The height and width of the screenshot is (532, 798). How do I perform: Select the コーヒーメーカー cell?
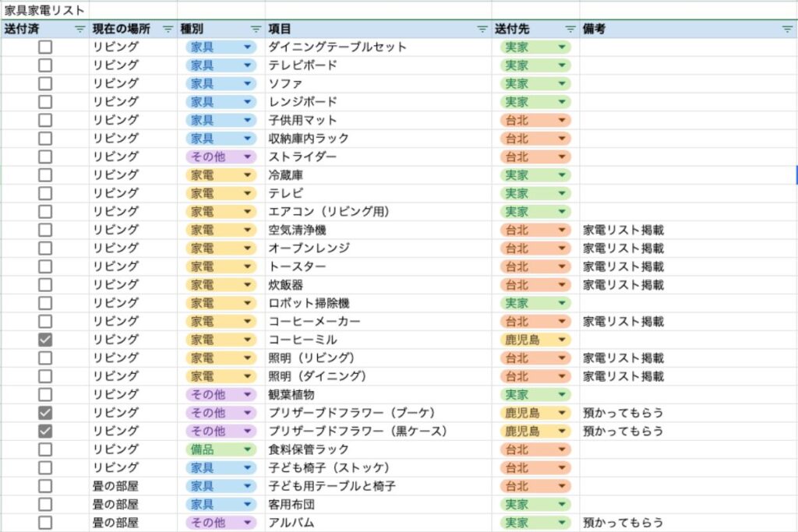378,322
